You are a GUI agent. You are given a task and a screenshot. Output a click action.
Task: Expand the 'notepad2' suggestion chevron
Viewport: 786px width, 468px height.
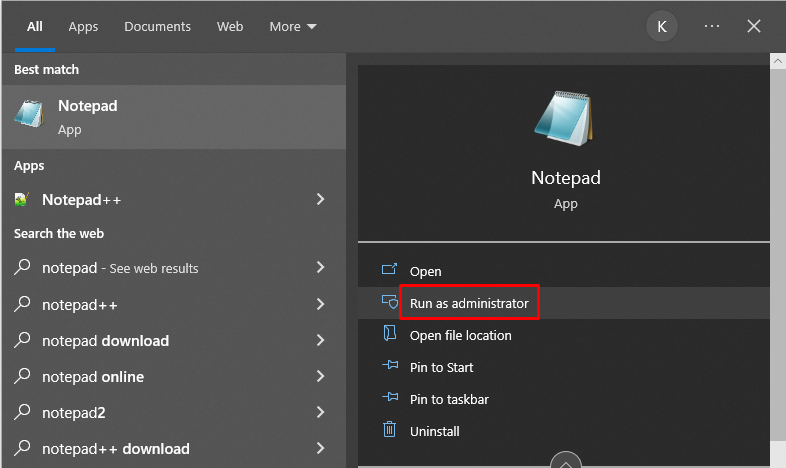coord(321,412)
